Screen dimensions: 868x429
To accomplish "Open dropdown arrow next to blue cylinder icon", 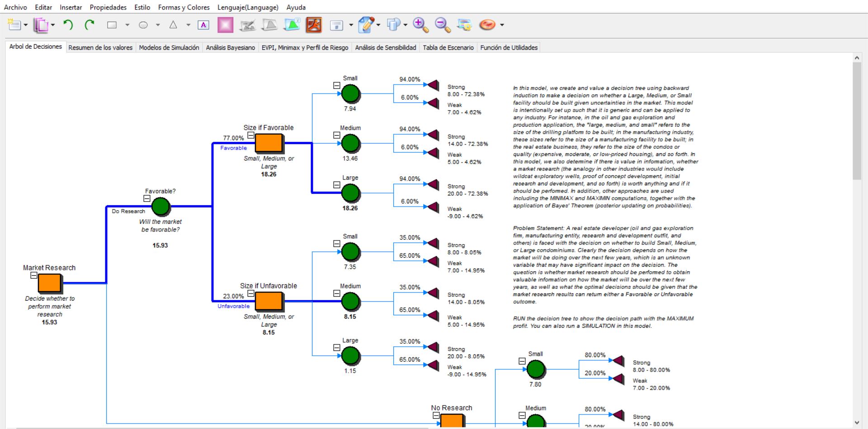I will pyautogui.click(x=405, y=25).
